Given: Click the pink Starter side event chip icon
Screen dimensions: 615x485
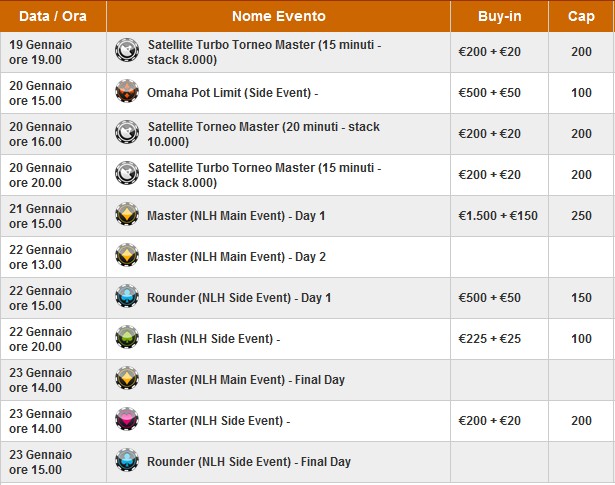Looking at the screenshot, I should (127, 420).
